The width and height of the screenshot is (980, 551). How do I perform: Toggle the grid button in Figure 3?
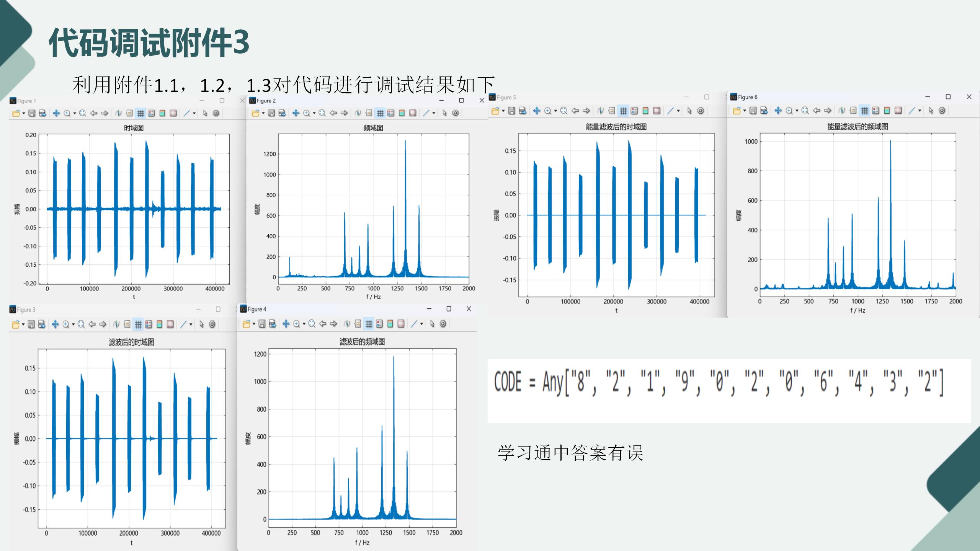tap(138, 324)
